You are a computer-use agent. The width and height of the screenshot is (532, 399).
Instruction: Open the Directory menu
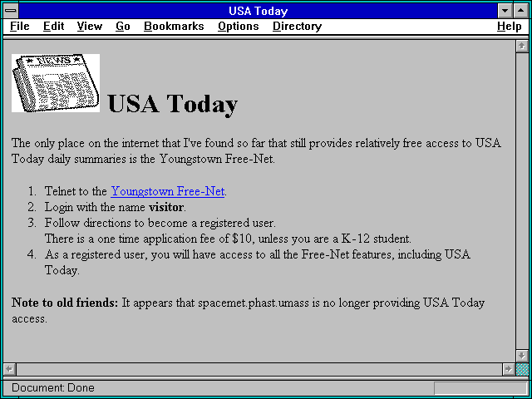pos(297,27)
